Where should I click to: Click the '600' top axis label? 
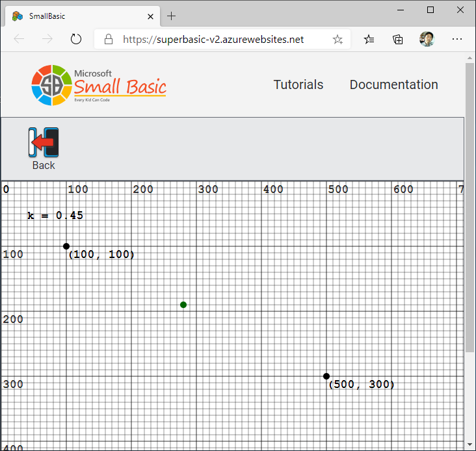403,189
